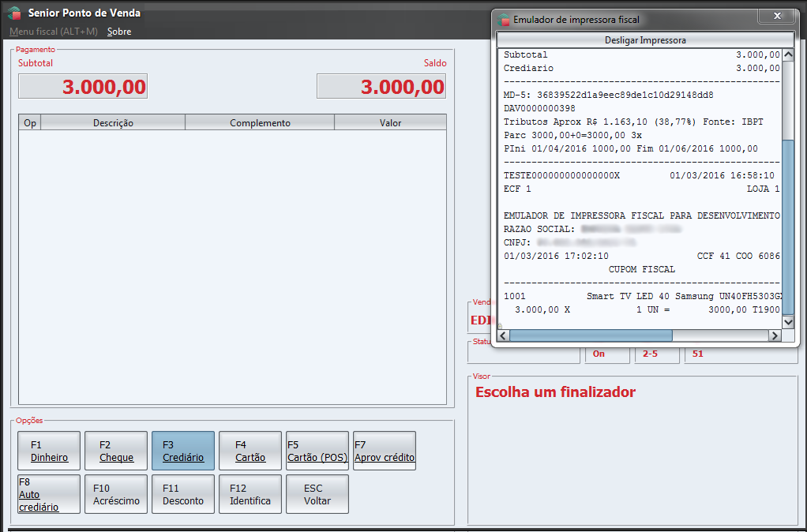
Task: Pick F5 Cartão (POS) option
Action: pyautogui.click(x=317, y=451)
